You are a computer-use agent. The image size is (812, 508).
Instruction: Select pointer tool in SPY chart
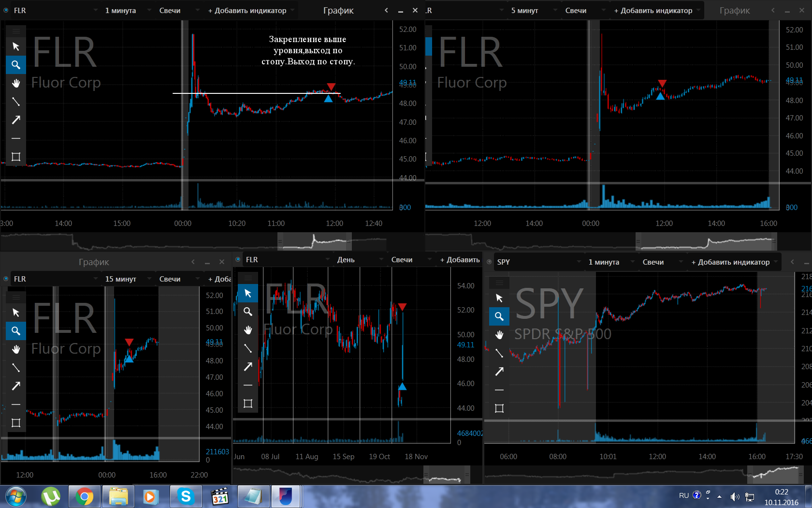click(499, 298)
